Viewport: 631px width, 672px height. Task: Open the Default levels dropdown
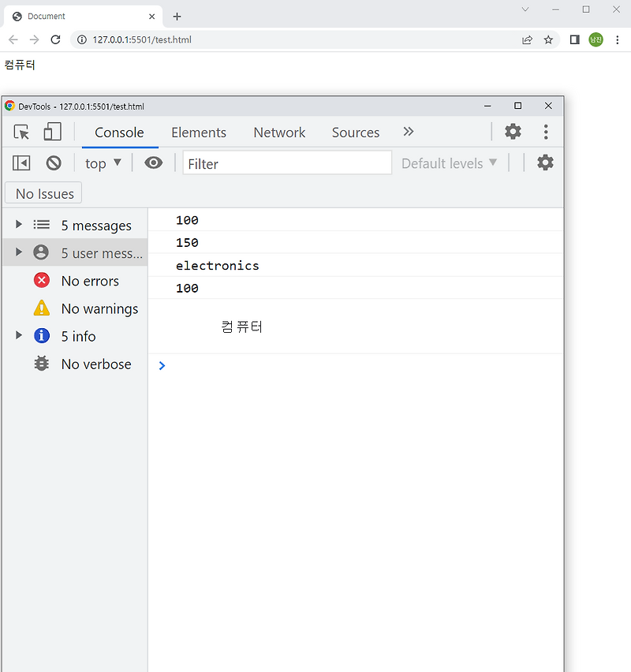coord(448,162)
